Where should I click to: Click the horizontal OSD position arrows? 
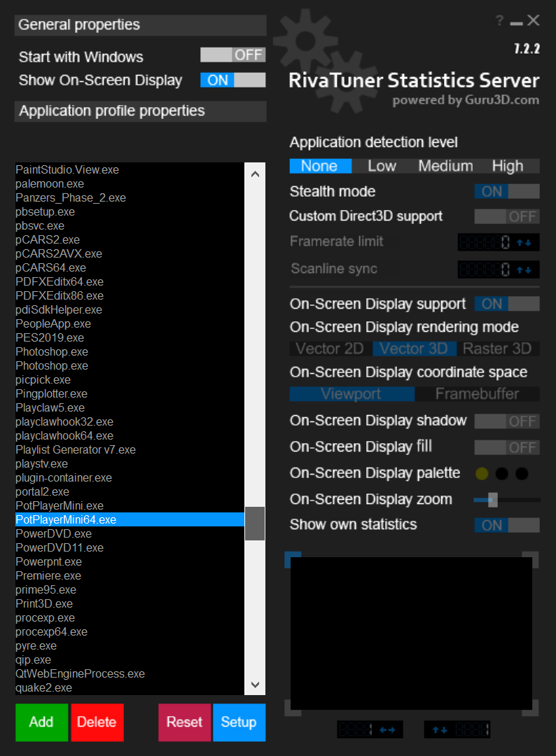pos(387,730)
